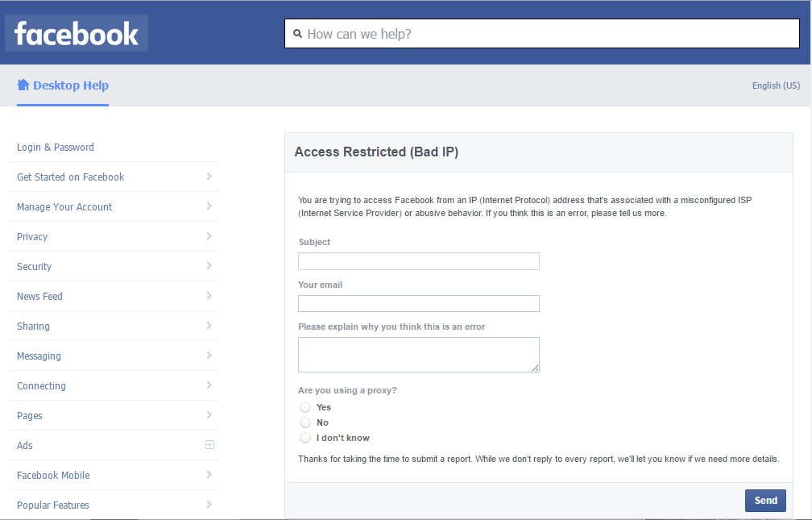
Task: Click the Subject field label
Action: click(314, 242)
